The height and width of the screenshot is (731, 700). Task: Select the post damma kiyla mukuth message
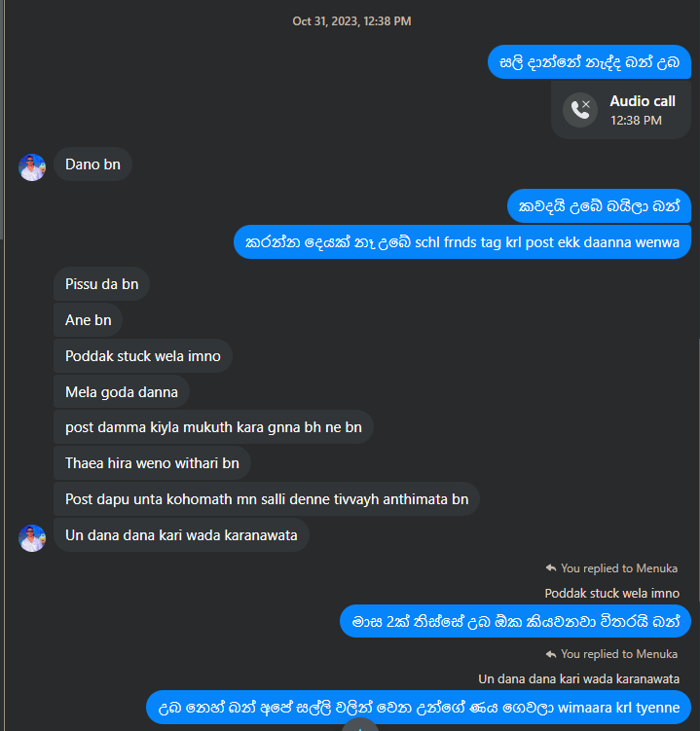pos(213,427)
